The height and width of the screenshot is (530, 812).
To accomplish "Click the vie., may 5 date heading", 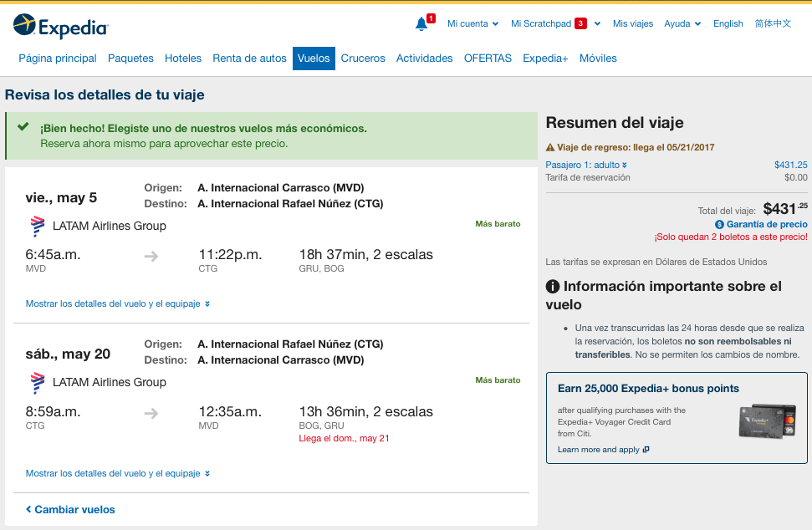I will tap(61, 198).
